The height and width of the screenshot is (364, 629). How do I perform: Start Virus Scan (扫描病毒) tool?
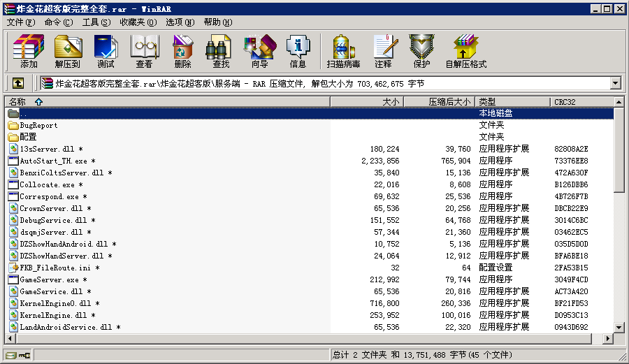coord(343,52)
